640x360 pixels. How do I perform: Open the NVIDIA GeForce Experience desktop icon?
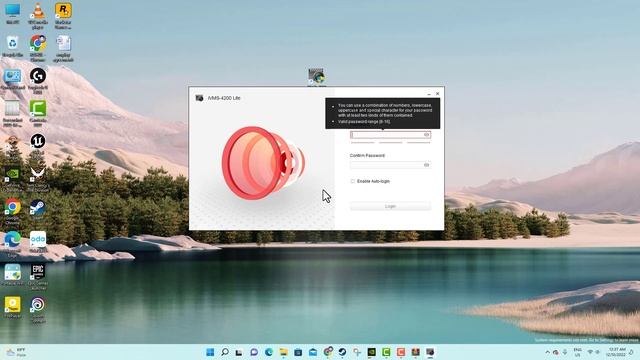click(13, 179)
